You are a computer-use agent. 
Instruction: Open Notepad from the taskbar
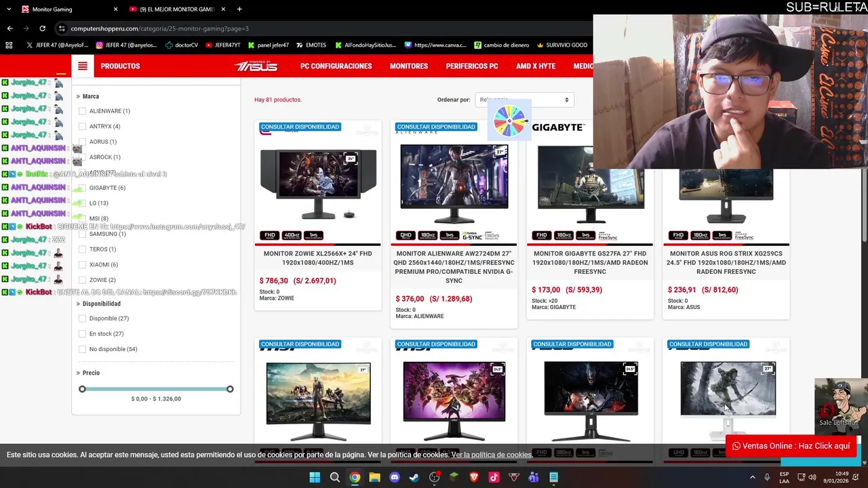click(554, 477)
